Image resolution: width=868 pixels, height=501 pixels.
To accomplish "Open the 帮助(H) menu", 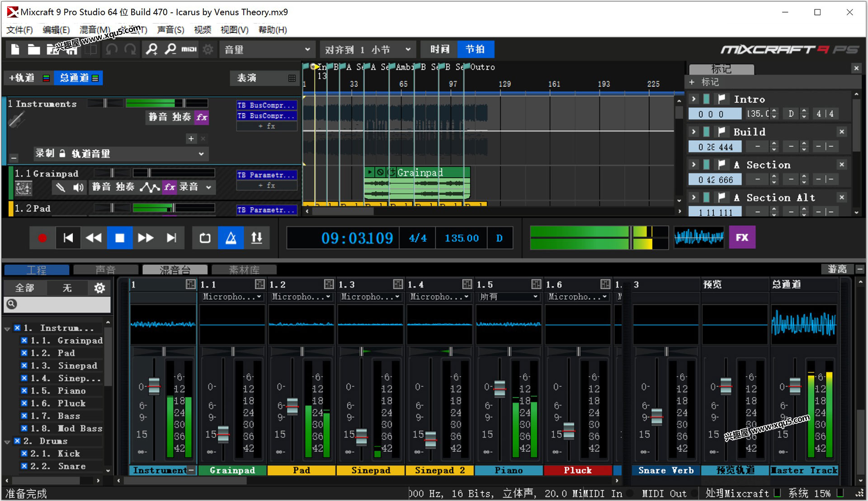I will [273, 30].
